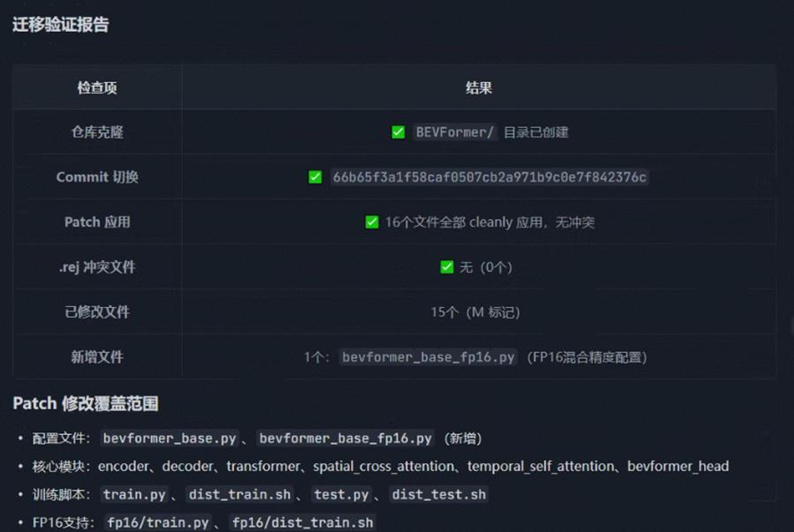Click the green checkmark beside 无 (0个)
Image resolution: width=794 pixels, height=532 pixels.
point(446,266)
